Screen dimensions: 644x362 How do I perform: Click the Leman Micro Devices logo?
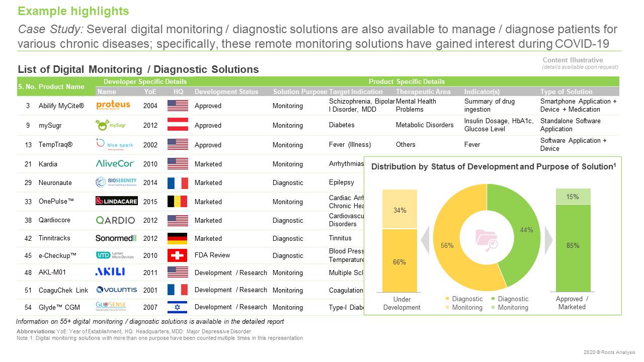115,255
